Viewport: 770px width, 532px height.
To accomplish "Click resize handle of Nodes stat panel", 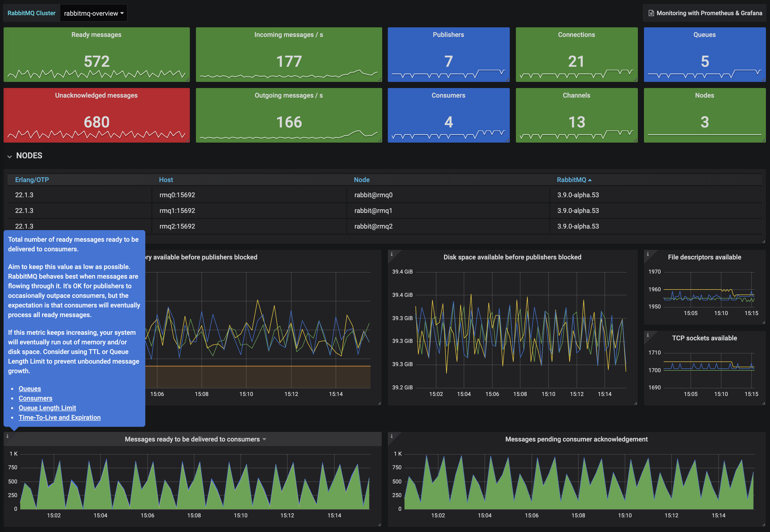I will pos(764,141).
